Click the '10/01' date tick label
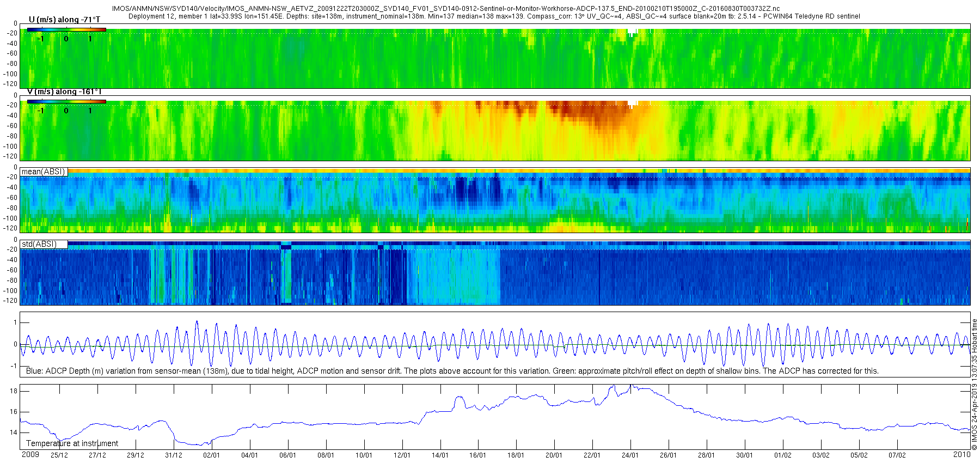The width and height of the screenshot is (980, 463). 364,455
